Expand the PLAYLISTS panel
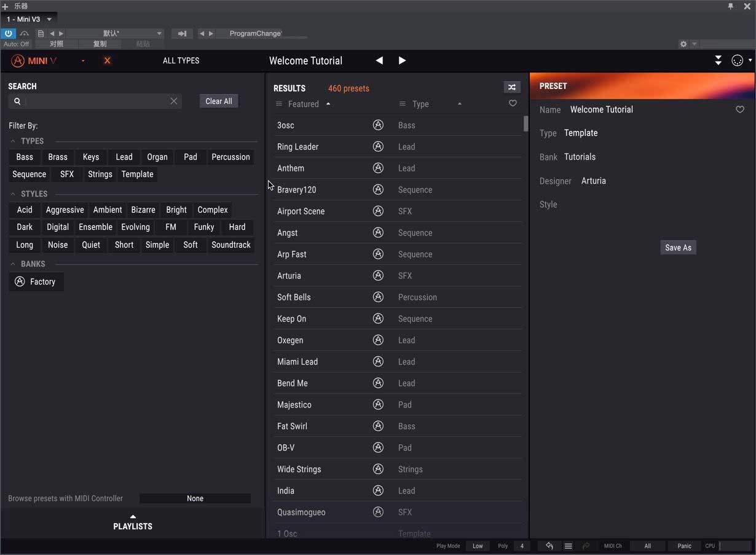This screenshot has height=555, width=756. click(x=133, y=522)
